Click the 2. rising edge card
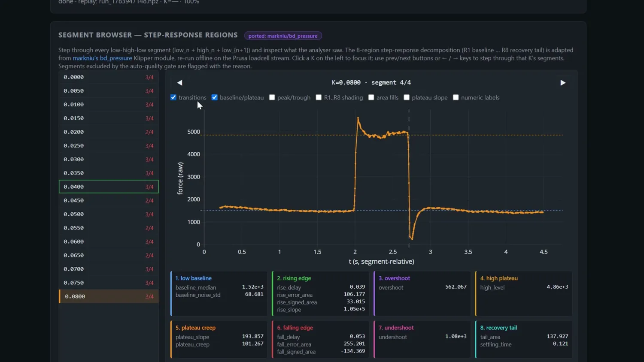 tap(321, 294)
